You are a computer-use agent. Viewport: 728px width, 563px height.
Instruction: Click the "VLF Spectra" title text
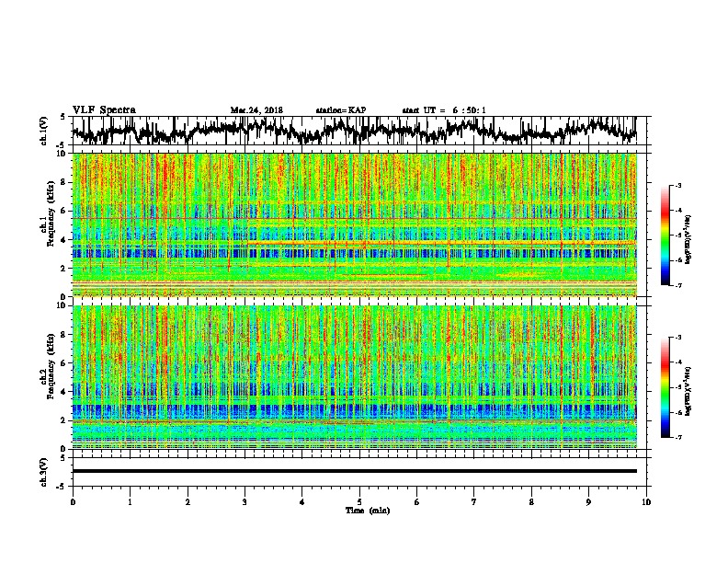coord(104,110)
